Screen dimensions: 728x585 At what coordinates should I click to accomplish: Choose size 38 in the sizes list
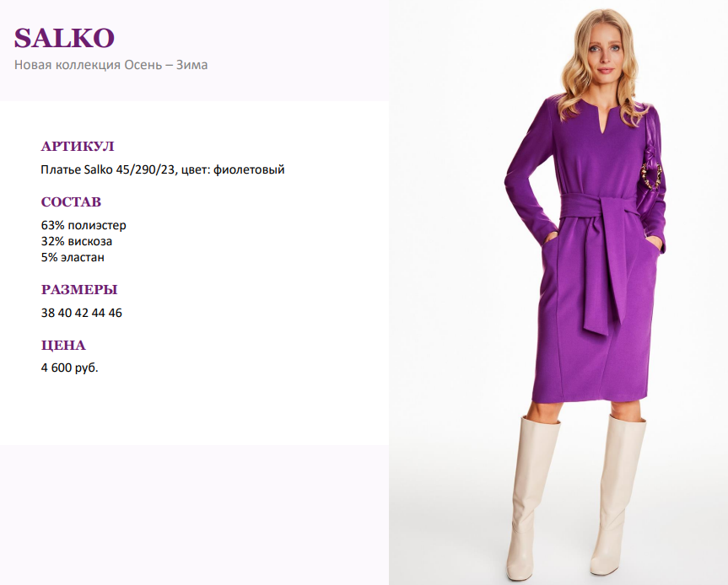click(48, 313)
